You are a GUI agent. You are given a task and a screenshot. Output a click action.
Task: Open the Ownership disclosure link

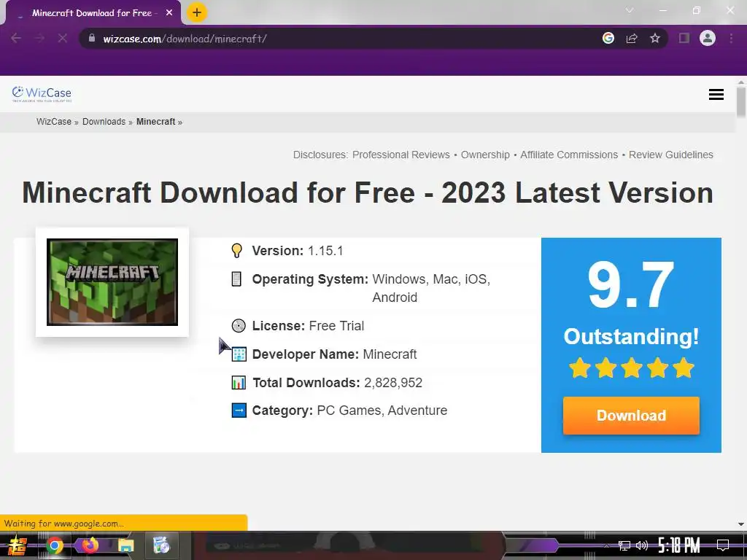(485, 155)
